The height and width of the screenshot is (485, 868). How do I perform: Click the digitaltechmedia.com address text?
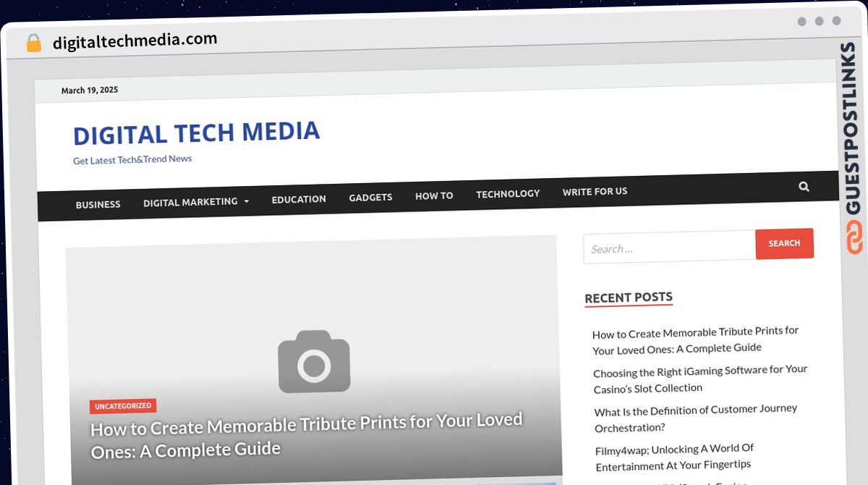[135, 41]
